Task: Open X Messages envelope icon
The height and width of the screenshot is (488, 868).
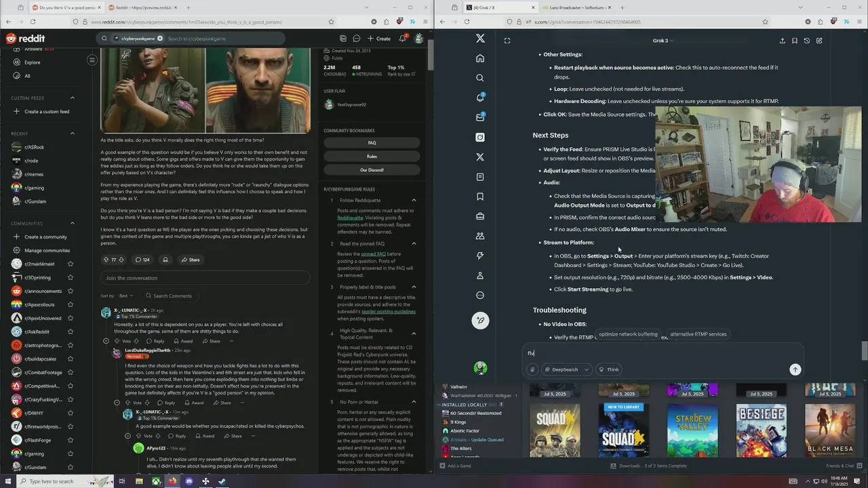Action: tap(480, 117)
